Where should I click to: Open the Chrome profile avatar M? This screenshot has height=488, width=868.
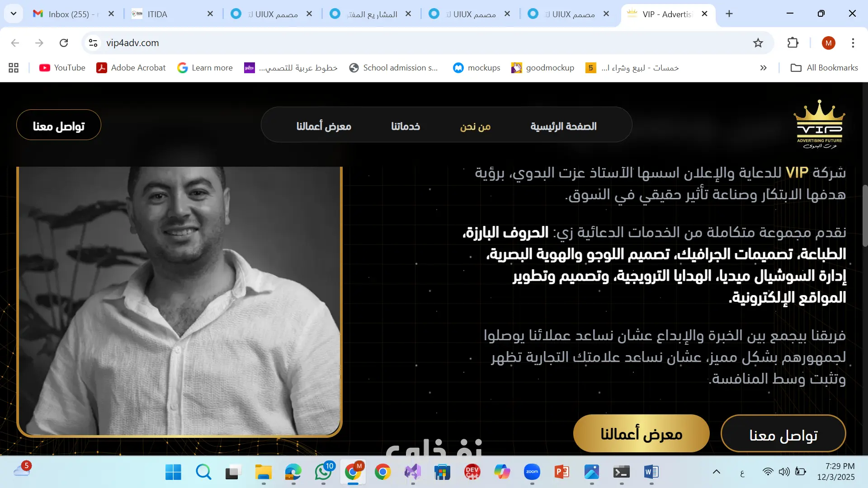tap(828, 43)
